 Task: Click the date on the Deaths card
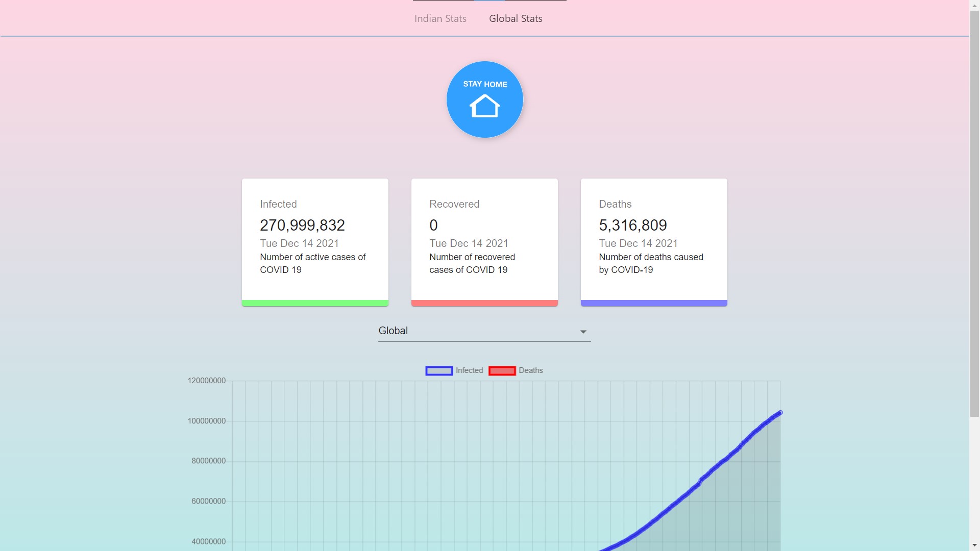[638, 243]
